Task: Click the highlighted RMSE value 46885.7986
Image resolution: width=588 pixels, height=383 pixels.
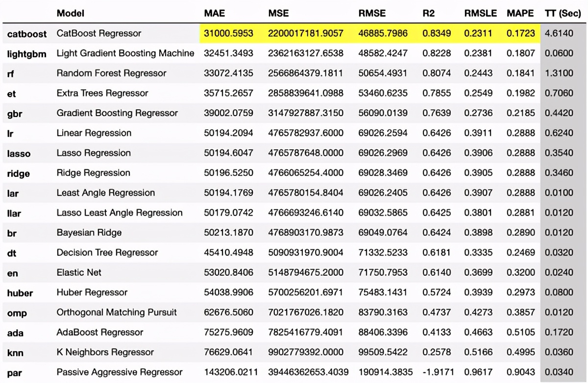Action: point(383,33)
